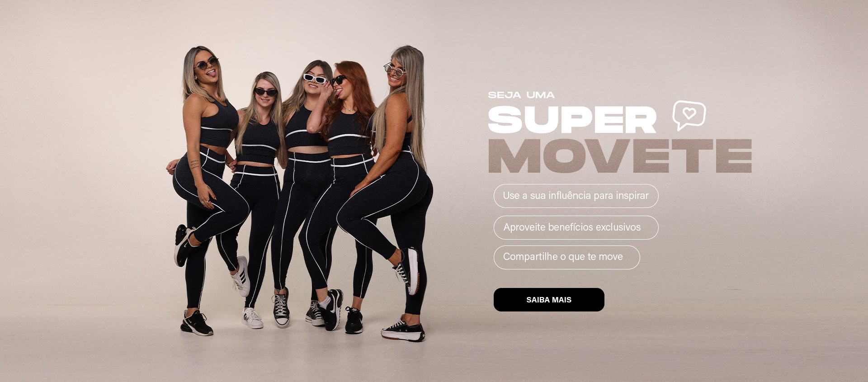The width and height of the screenshot is (868, 382).
Task: Click the white SUPER headline text
Action: 572,119
